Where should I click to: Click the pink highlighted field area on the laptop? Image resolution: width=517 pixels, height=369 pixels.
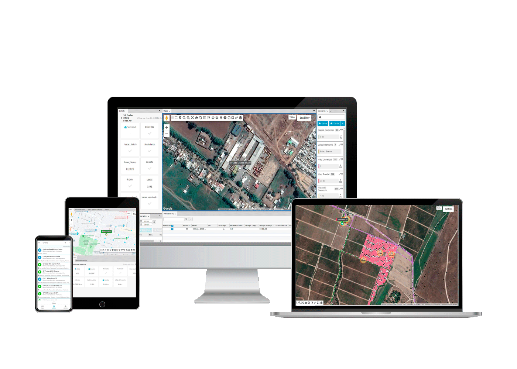point(377,253)
